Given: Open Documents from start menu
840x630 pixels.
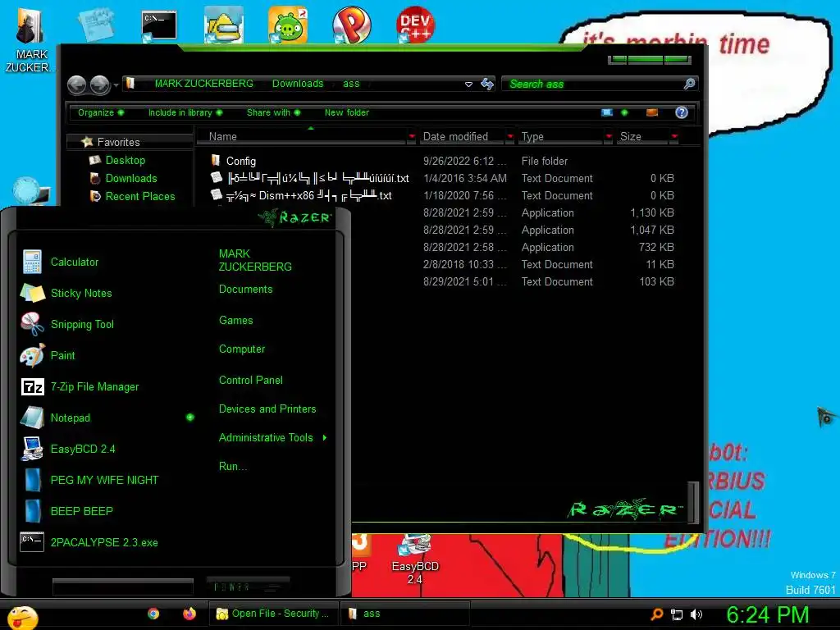Looking at the screenshot, I should (x=245, y=290).
